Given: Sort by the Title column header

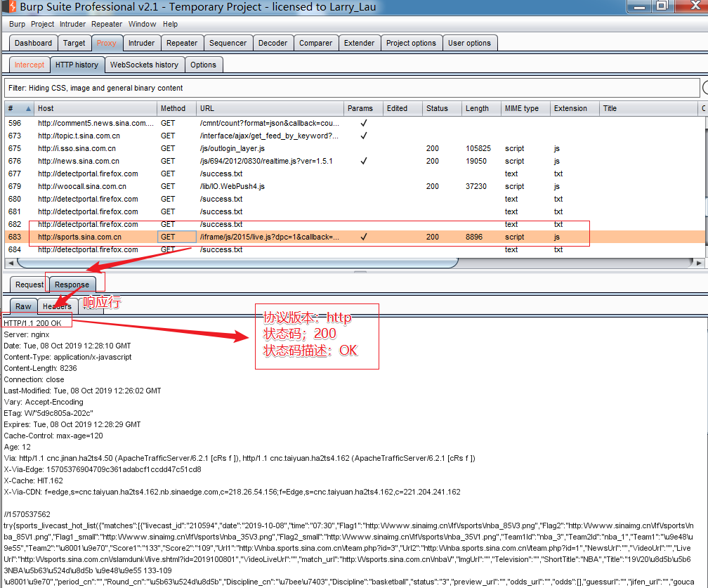Looking at the screenshot, I should pyautogui.click(x=648, y=108).
